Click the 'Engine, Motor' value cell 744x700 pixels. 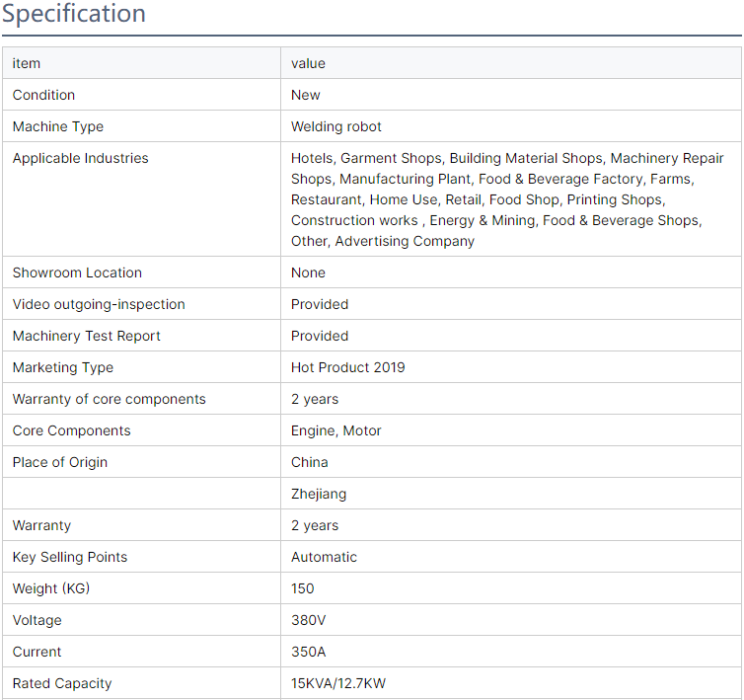click(511, 430)
